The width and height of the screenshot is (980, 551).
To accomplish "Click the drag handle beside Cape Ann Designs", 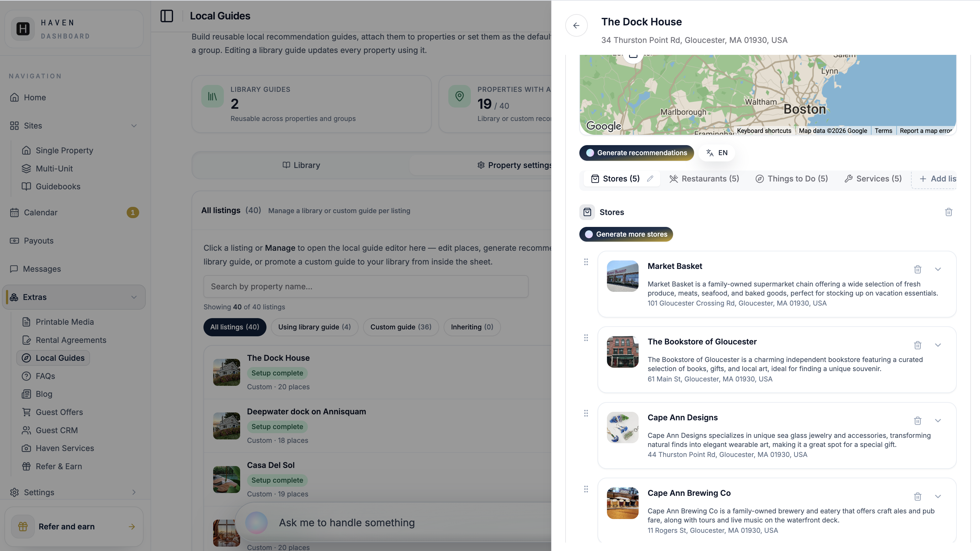I will (586, 413).
